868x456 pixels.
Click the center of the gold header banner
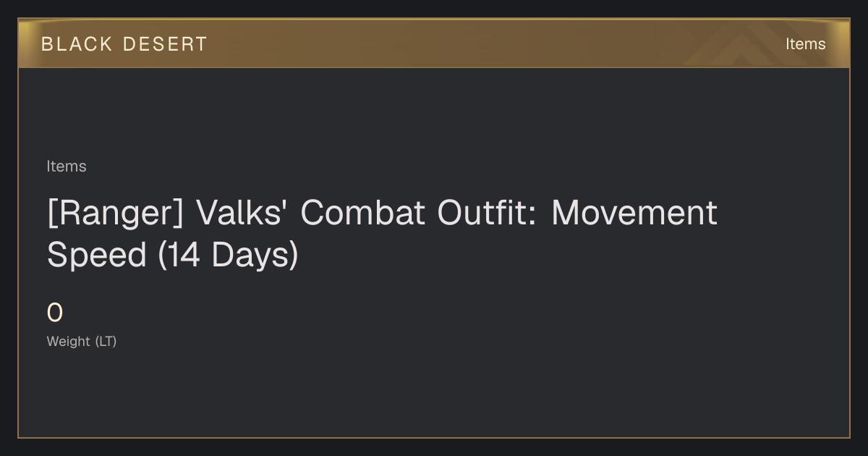[434, 43]
